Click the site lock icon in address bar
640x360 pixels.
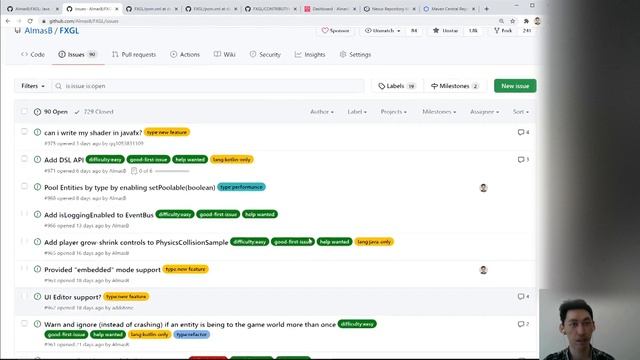click(x=44, y=21)
